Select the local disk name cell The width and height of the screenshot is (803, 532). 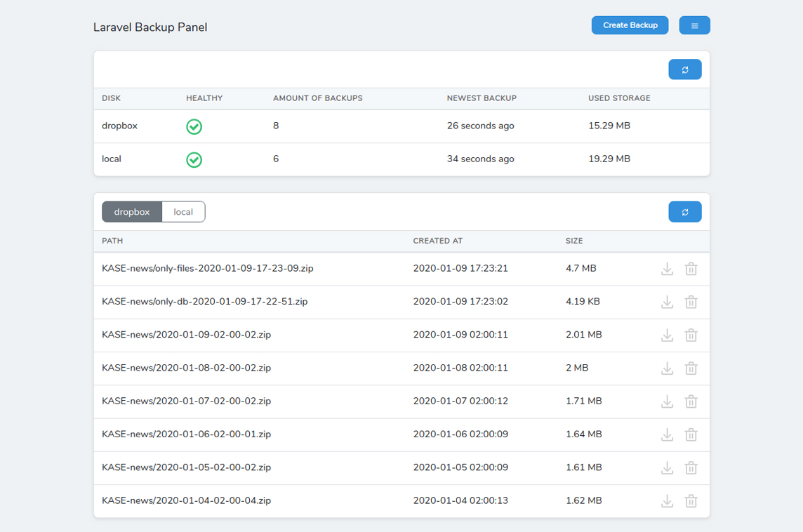point(111,159)
